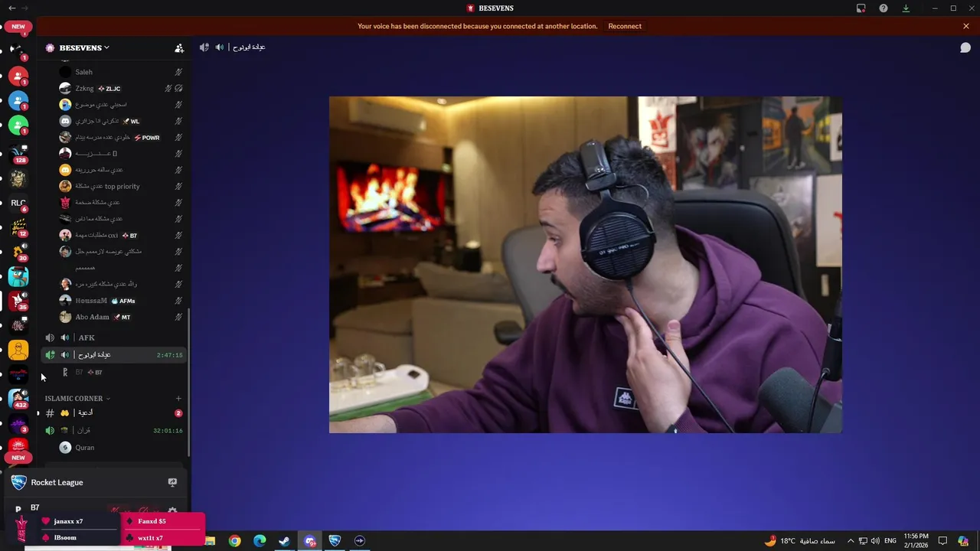Open the Windows notification center icon
Viewport: 980px width, 551px height.
point(943,541)
